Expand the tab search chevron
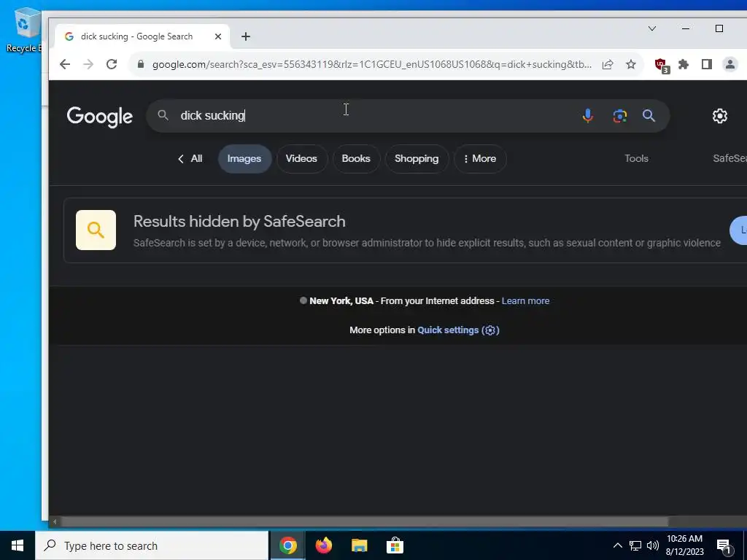This screenshot has width=747, height=560. (x=652, y=28)
